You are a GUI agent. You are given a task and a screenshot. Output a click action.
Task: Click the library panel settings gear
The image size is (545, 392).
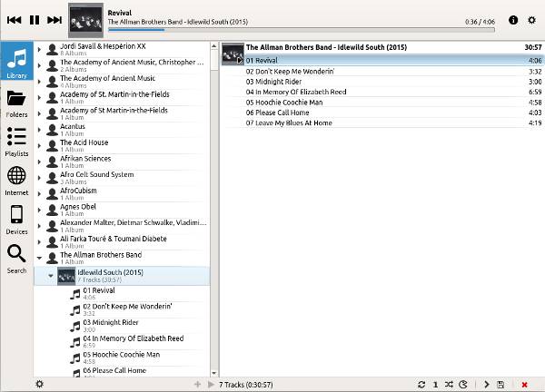[40, 384]
